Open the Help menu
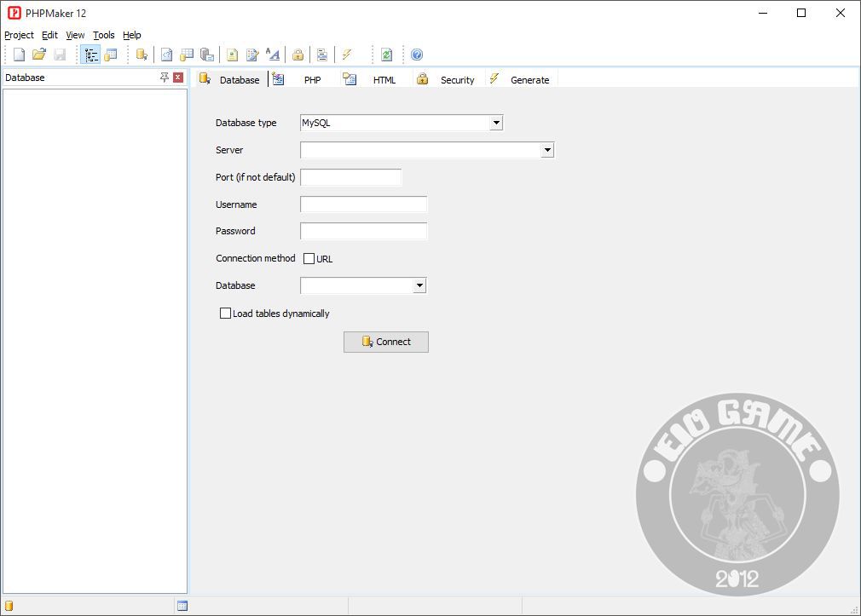The width and height of the screenshot is (861, 616). pyautogui.click(x=132, y=35)
